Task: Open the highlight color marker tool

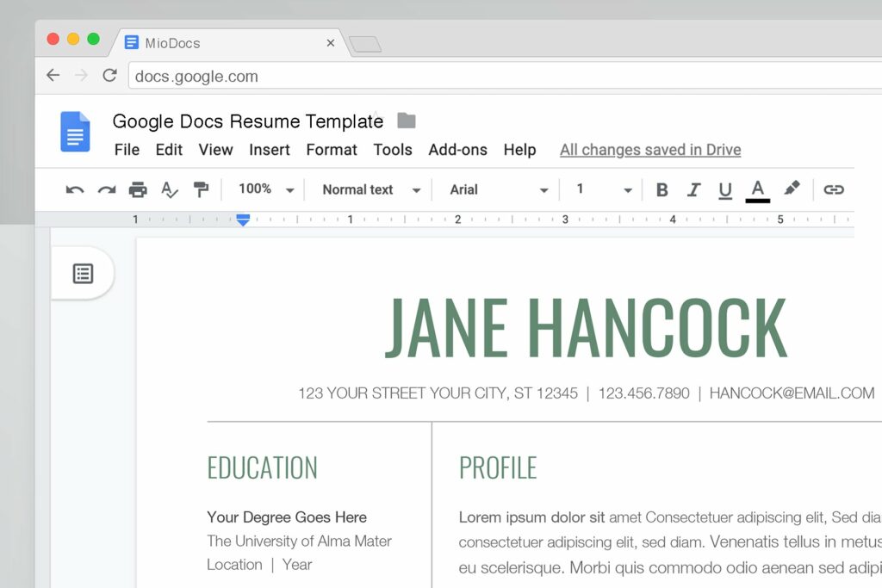Action: 792,188
